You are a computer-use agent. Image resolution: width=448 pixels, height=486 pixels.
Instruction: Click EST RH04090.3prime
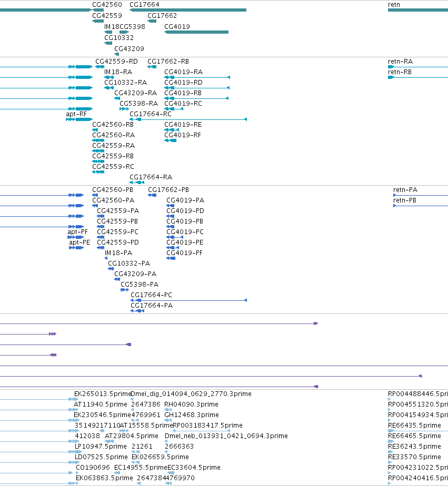[x=191, y=404]
